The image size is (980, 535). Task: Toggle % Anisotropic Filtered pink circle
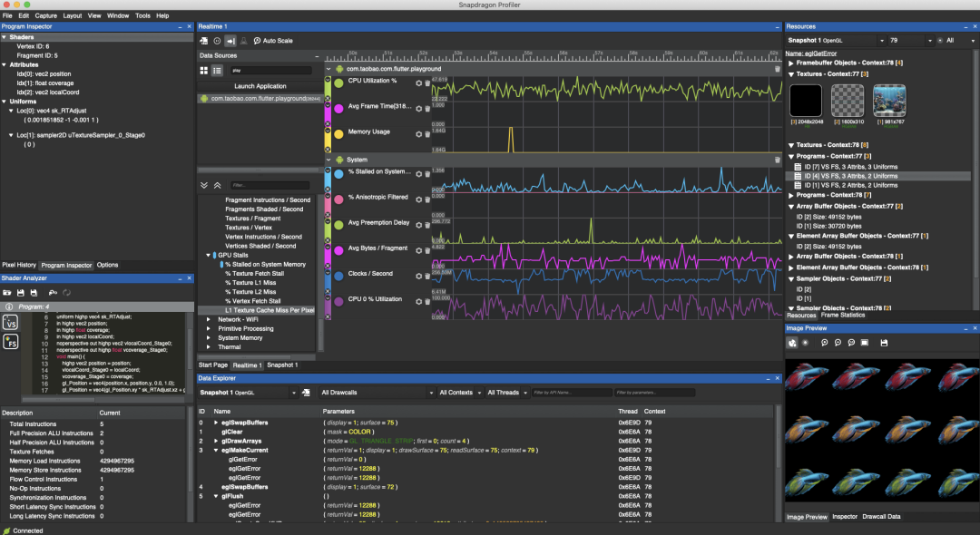click(338, 199)
